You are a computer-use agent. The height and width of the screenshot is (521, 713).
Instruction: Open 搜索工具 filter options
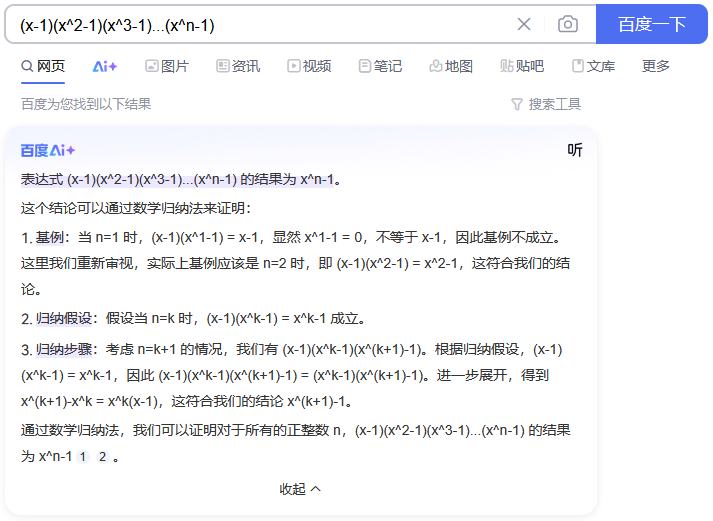pyautogui.click(x=546, y=105)
